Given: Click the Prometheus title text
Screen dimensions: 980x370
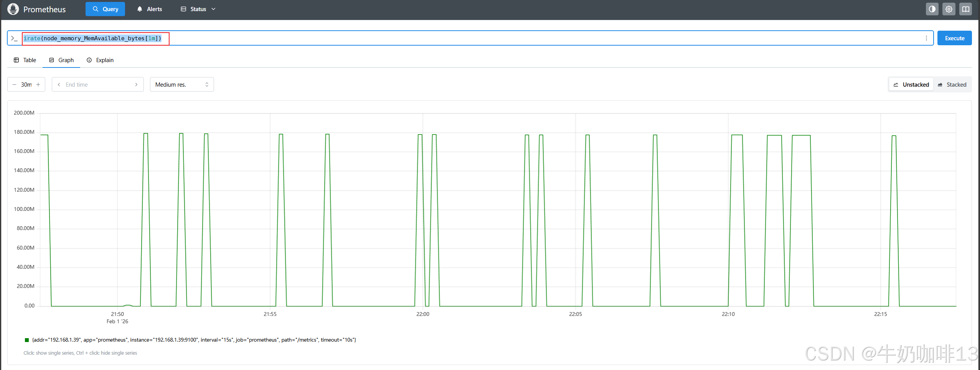Looking at the screenshot, I should click(x=44, y=10).
